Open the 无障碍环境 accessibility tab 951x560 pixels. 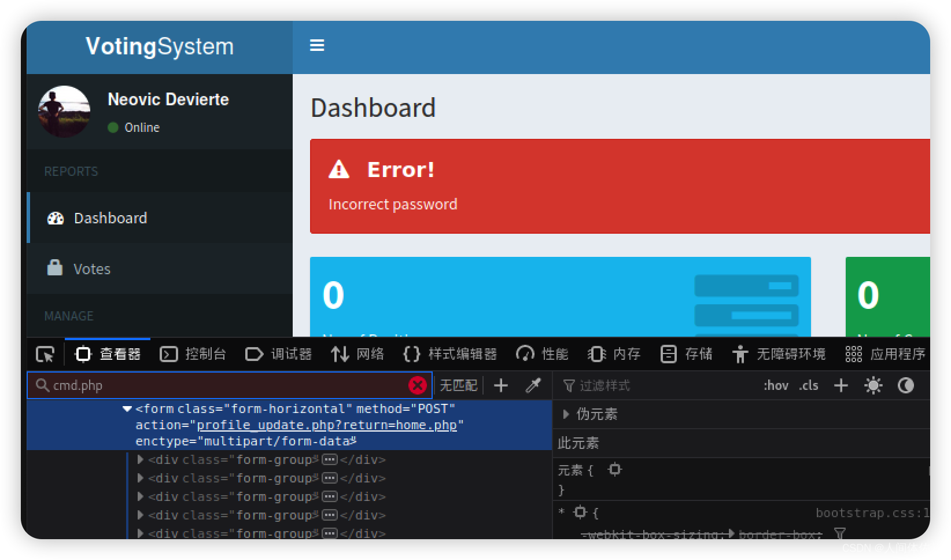pyautogui.click(x=779, y=354)
